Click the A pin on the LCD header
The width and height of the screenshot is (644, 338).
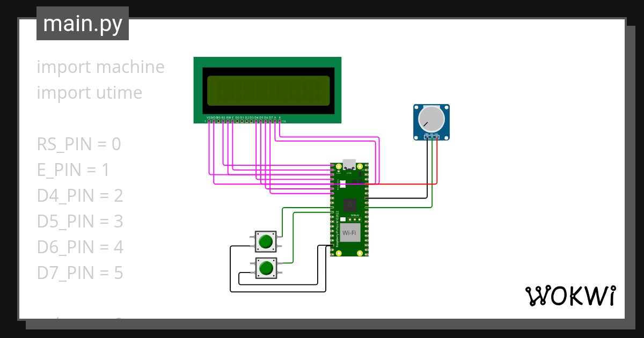point(275,121)
